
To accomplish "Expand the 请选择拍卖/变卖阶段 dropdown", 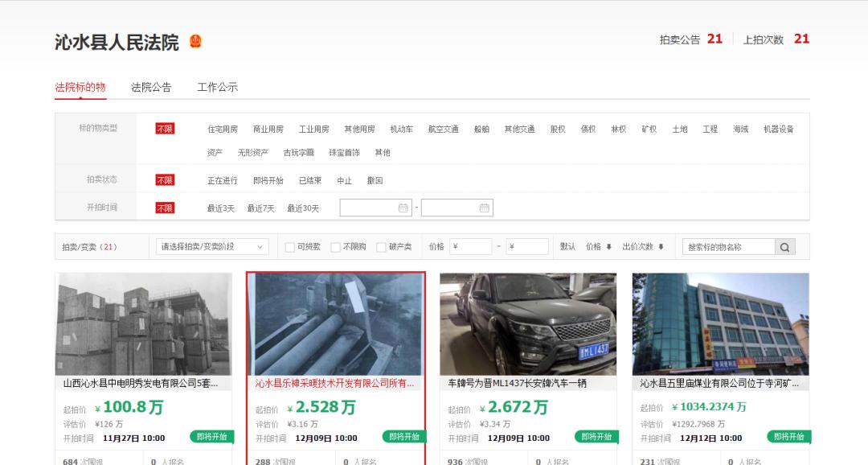I will (212, 247).
